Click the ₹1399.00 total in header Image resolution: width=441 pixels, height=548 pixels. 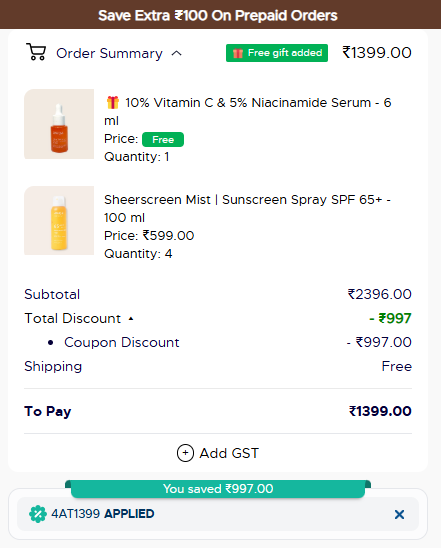pyautogui.click(x=377, y=53)
